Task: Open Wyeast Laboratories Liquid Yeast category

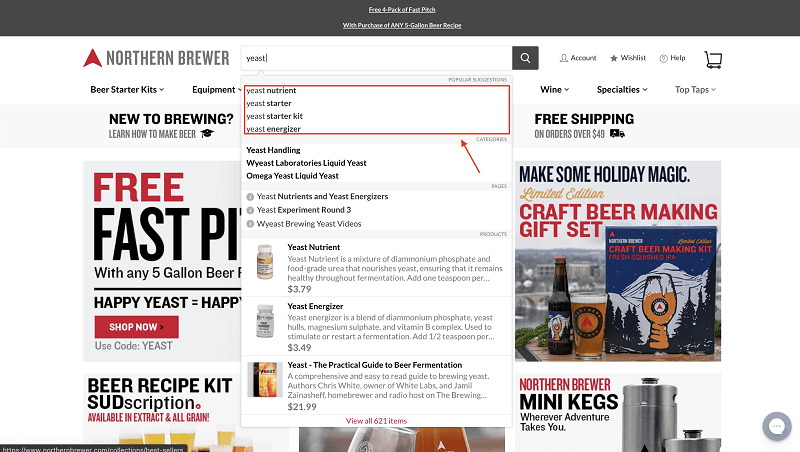Action: point(306,163)
